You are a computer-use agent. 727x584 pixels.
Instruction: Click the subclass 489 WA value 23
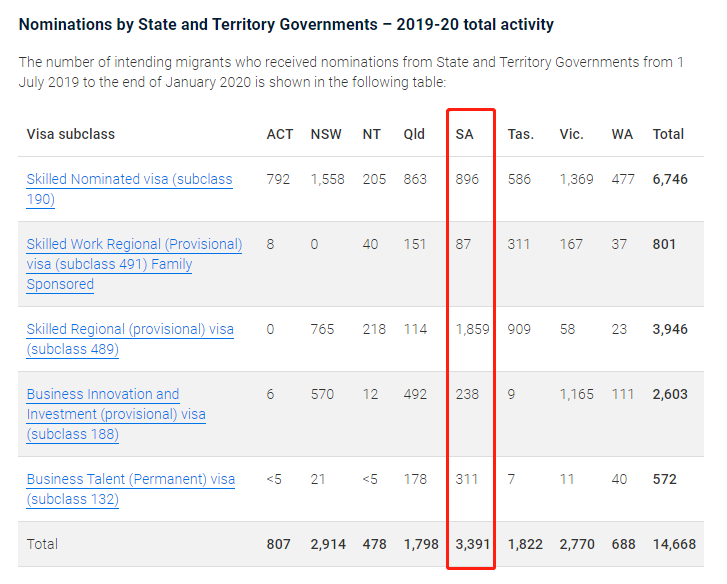point(619,329)
